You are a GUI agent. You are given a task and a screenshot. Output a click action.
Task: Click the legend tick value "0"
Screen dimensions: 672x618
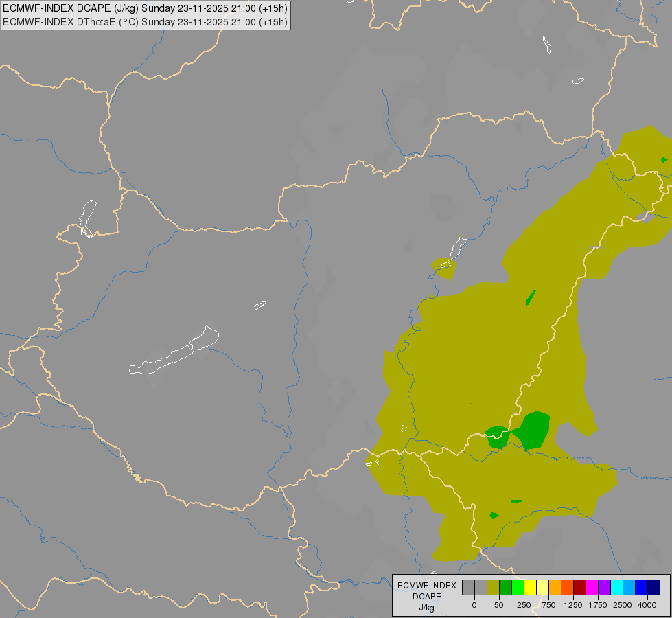coord(474,605)
